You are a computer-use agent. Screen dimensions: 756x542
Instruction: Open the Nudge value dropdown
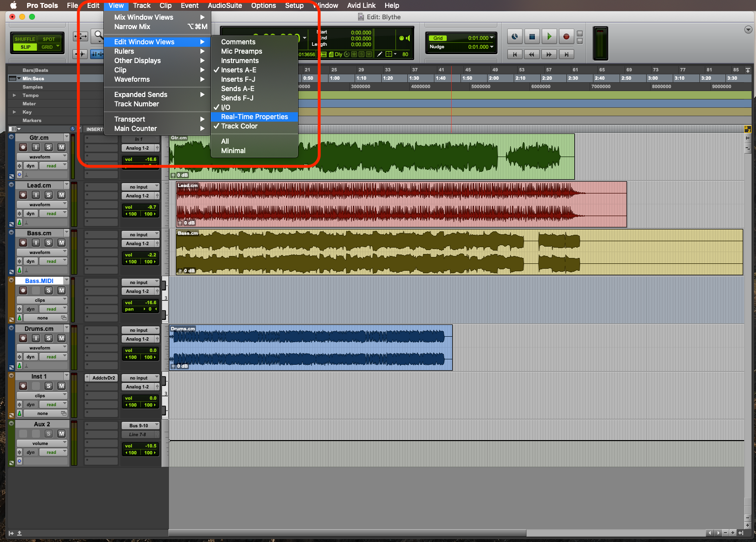[492, 47]
